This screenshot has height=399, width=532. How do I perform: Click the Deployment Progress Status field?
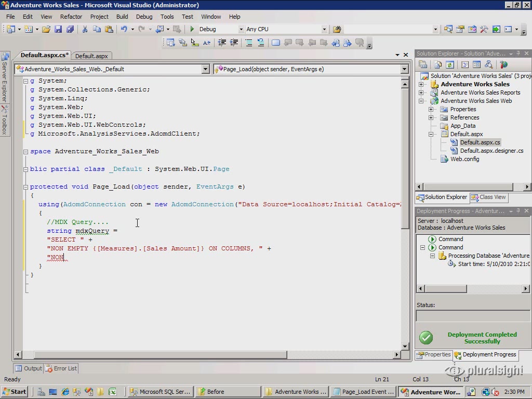tap(473, 316)
